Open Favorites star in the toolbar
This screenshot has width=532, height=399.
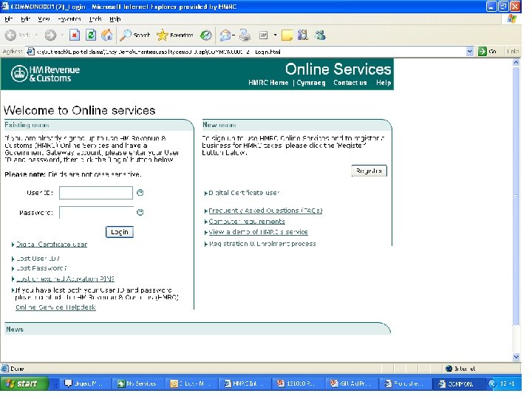pos(175,35)
